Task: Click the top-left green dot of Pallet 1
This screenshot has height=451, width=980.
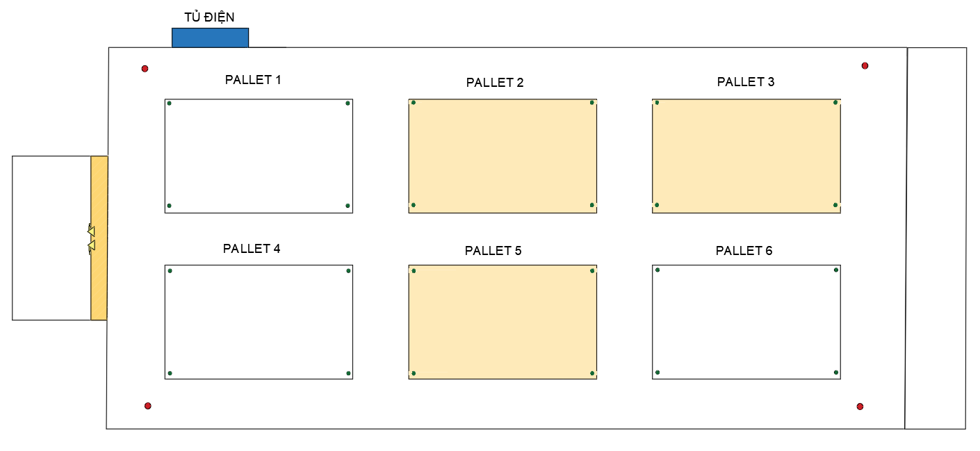Action: click(169, 104)
